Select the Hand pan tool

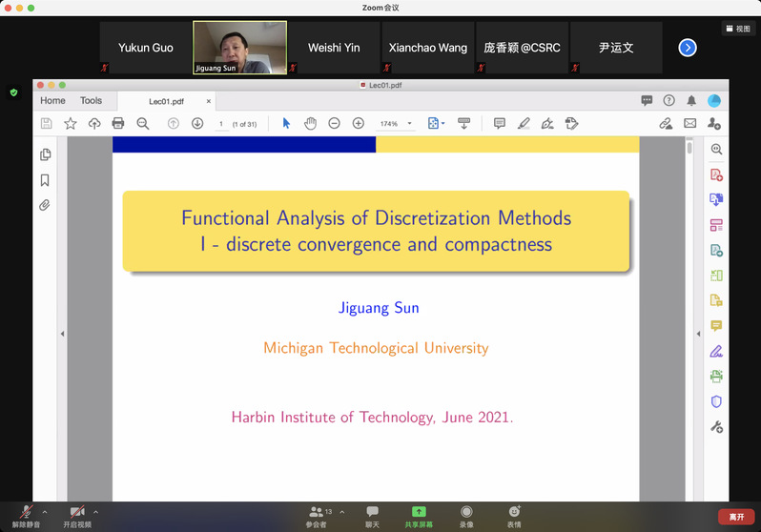310,123
